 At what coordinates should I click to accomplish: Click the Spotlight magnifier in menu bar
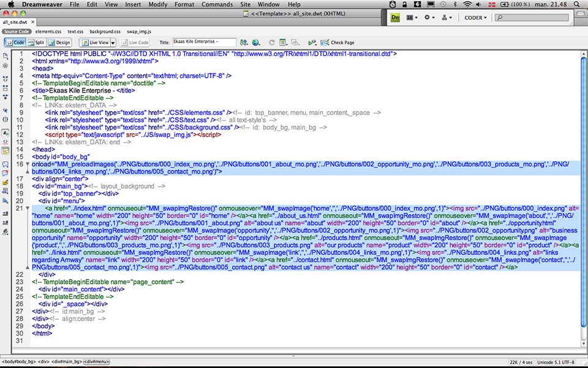578,4
